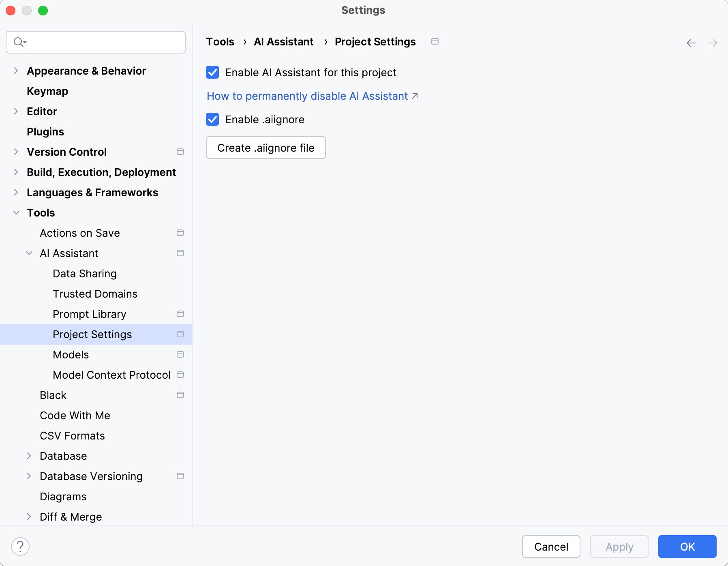Viewport: 728px width, 566px height.
Task: Click the search magnifier icon
Action: pyautogui.click(x=19, y=42)
